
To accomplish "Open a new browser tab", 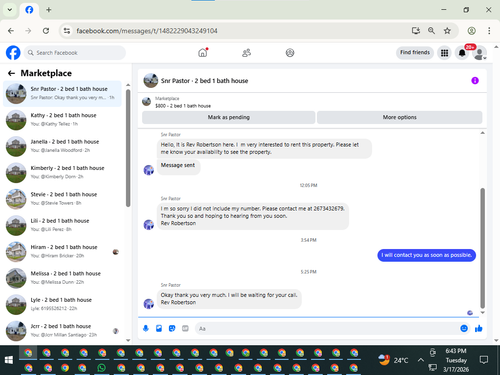I will click(x=49, y=10).
